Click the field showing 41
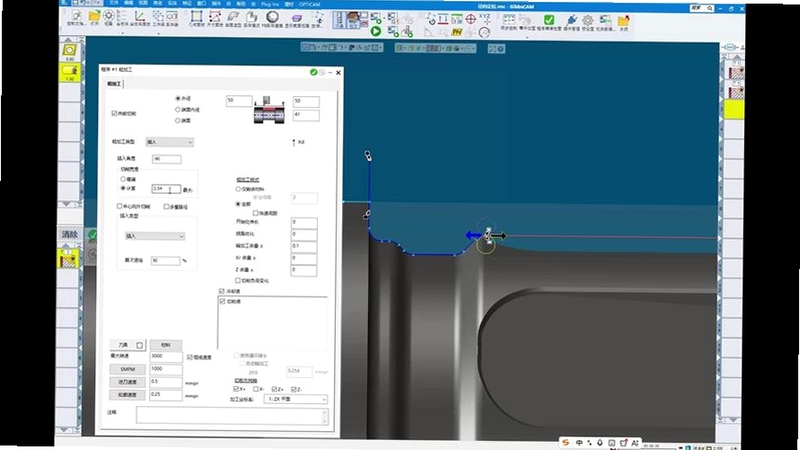The image size is (800, 450). pos(306,115)
